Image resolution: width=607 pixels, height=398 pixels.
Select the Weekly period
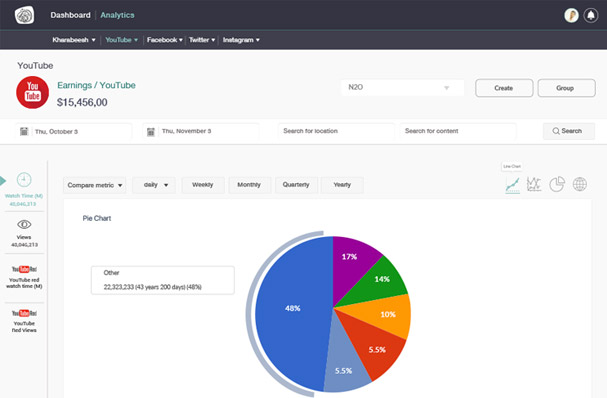[203, 185]
